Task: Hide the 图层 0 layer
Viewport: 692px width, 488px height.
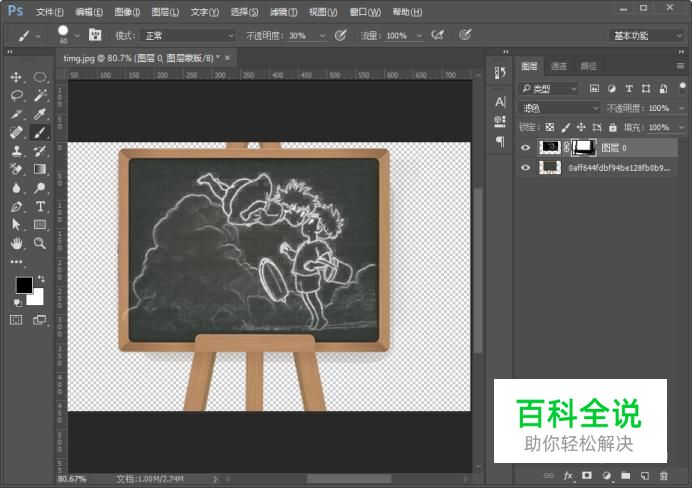Action: (525, 148)
